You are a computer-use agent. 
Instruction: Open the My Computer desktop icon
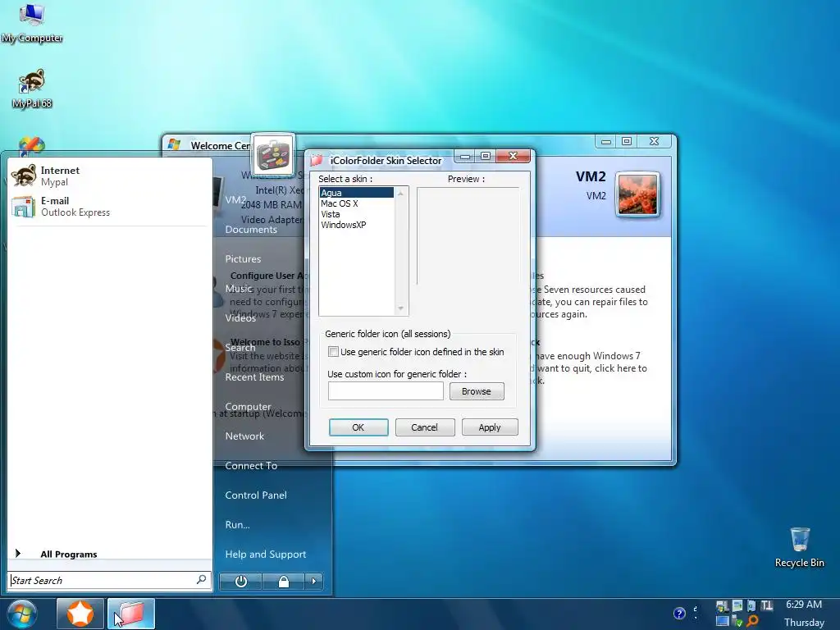[x=32, y=24]
